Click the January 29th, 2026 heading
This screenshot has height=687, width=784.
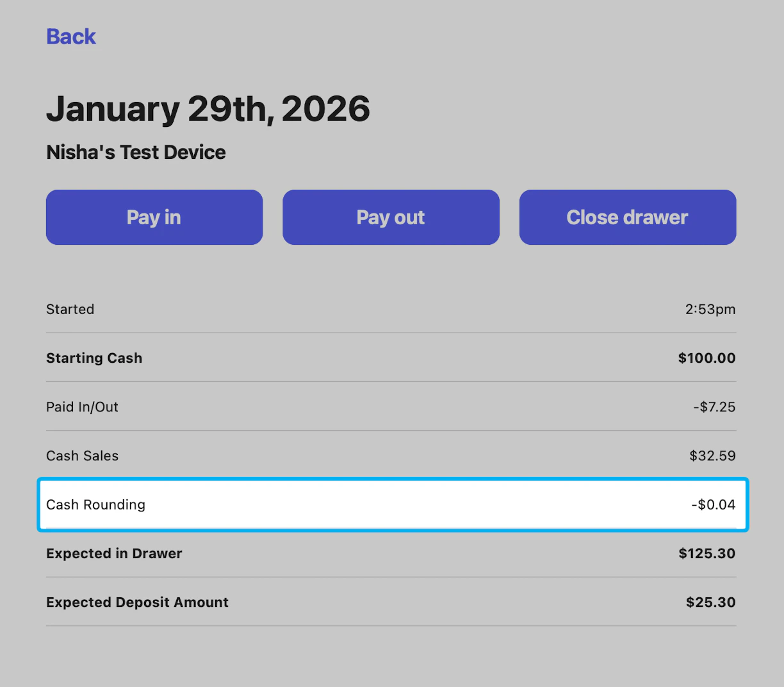pos(208,109)
